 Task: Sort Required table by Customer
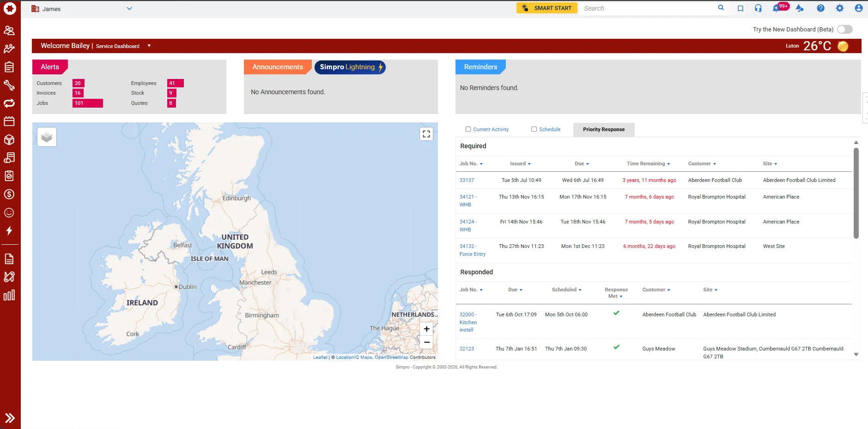click(x=702, y=163)
